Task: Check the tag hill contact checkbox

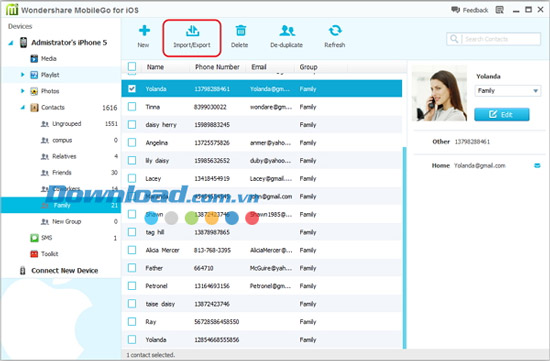Action: coord(132,232)
